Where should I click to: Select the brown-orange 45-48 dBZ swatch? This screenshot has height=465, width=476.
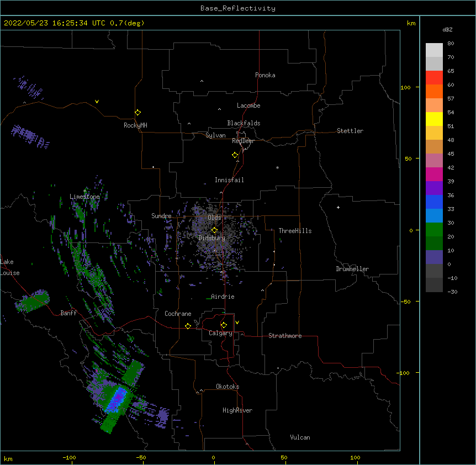click(x=434, y=146)
